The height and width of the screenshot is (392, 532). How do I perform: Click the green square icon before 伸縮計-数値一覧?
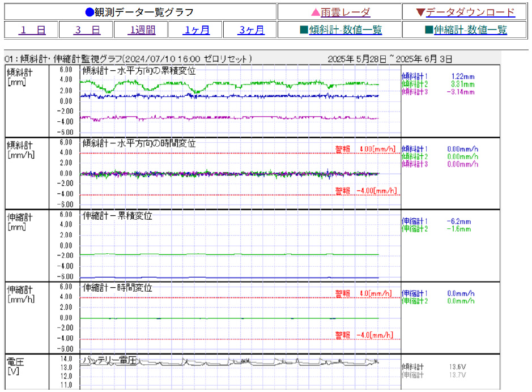[x=429, y=31]
